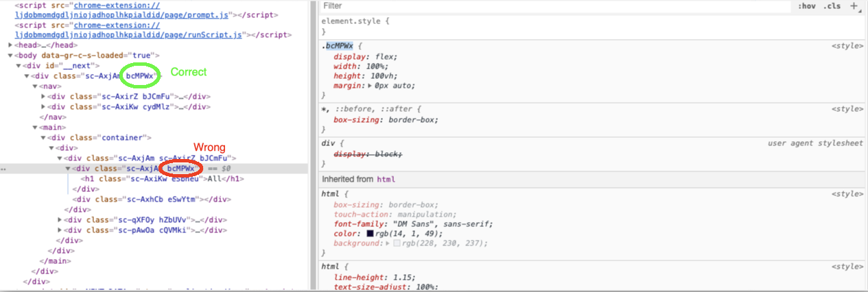Click the user agent stylesheet label
The height and width of the screenshot is (292, 868).
click(815, 144)
